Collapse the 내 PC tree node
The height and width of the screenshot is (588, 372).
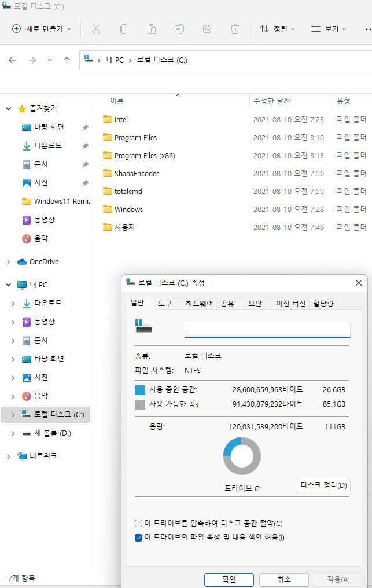pyautogui.click(x=8, y=284)
